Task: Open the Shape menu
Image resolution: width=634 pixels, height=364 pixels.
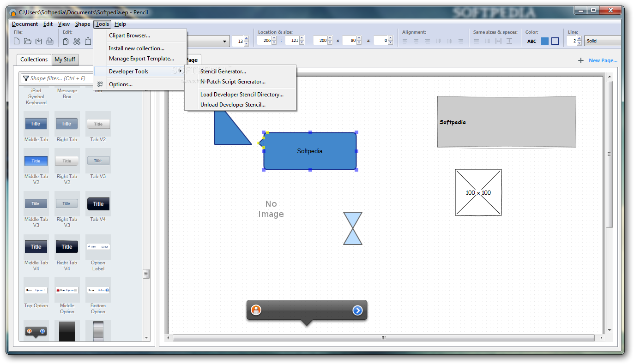Action: point(83,24)
